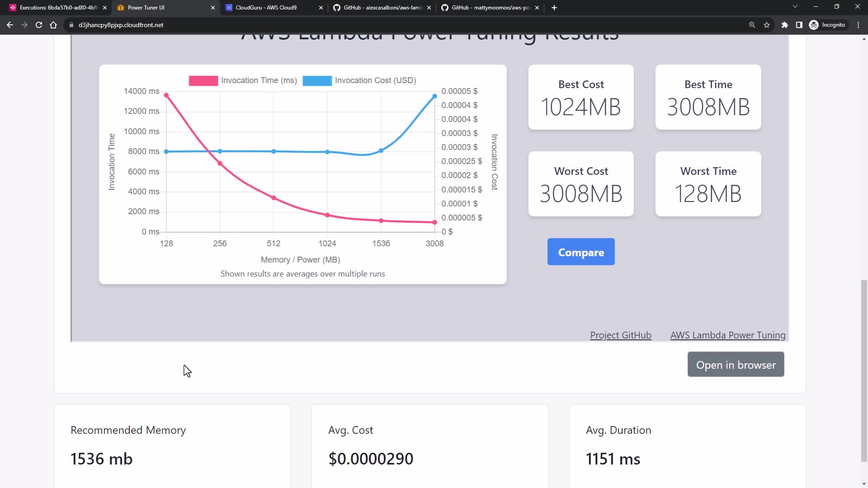The image size is (868, 488).
Task: Open the zoom magnifier icon in the address bar
Action: [x=752, y=25]
